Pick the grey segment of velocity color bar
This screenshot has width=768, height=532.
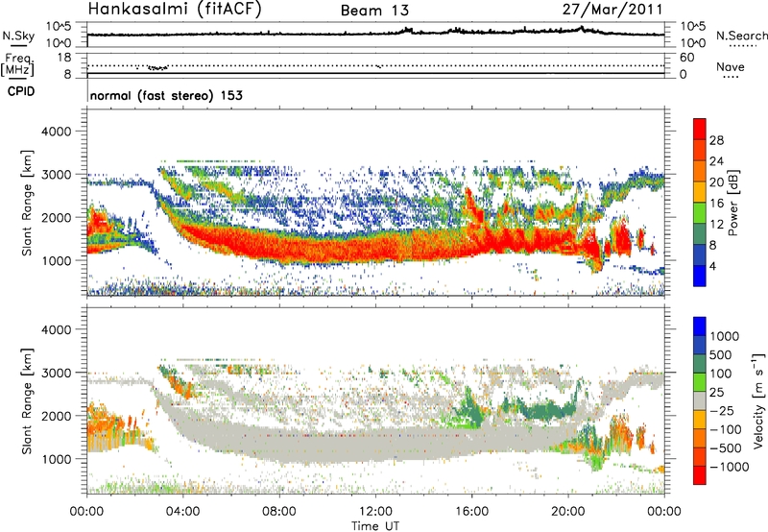coord(700,401)
